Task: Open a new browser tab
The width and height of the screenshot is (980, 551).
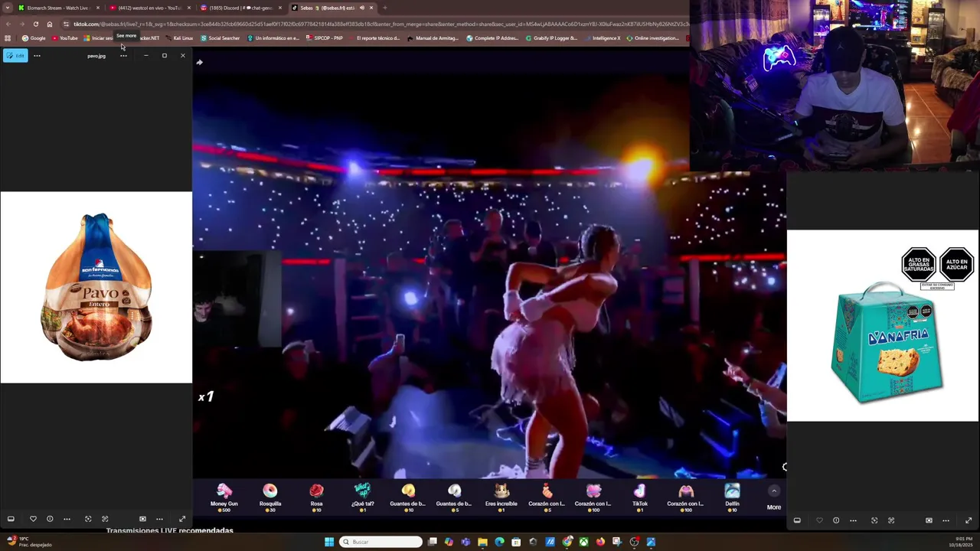Action: 384,8
